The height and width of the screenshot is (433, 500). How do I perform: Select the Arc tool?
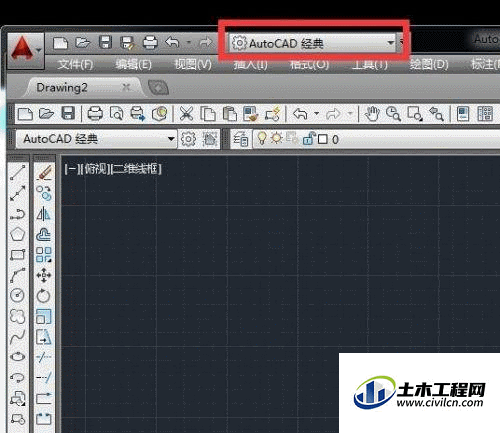click(18, 275)
